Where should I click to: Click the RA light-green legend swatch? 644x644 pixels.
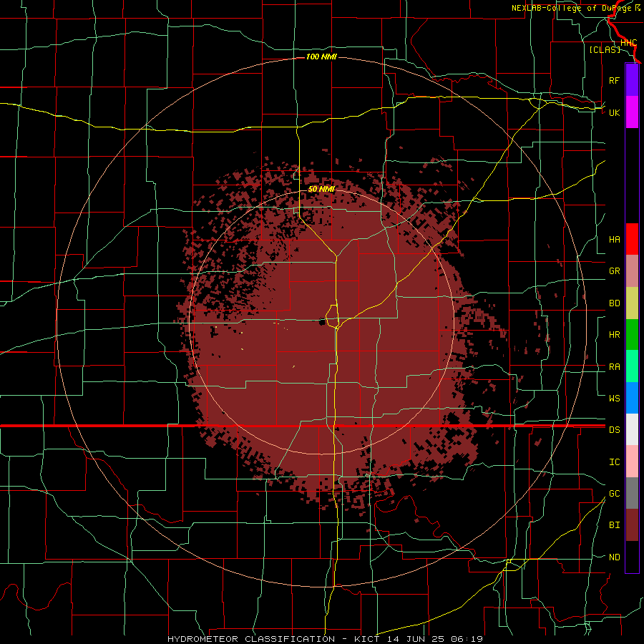[x=632, y=366]
